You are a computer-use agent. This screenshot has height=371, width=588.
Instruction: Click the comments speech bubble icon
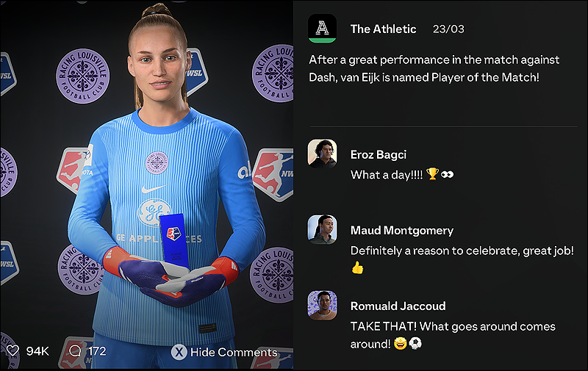click(x=75, y=350)
